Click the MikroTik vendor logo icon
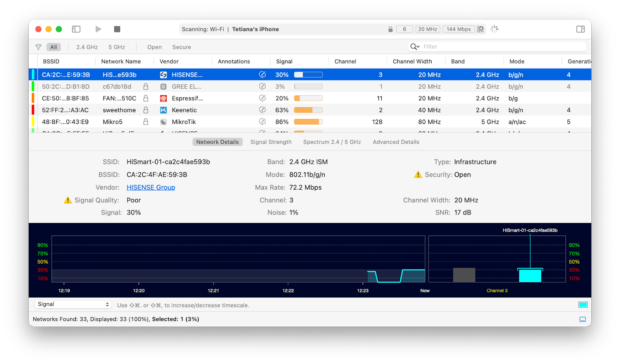Viewport: 620px width, 364px height. 164,122
